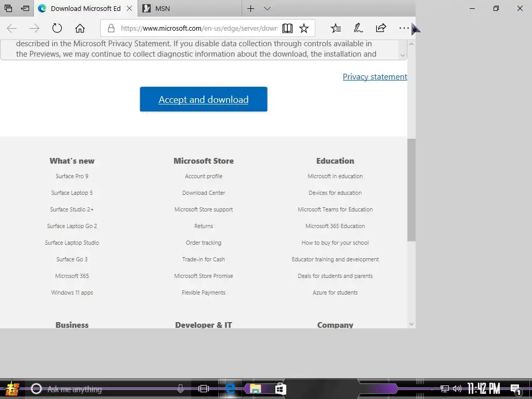Open Download Center link
Screen dimensions: 532x399
pyautogui.click(x=204, y=193)
